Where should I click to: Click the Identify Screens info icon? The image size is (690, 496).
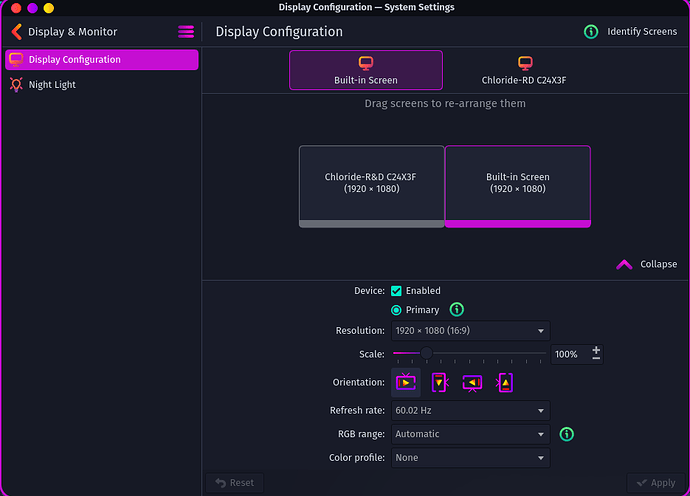(x=592, y=32)
